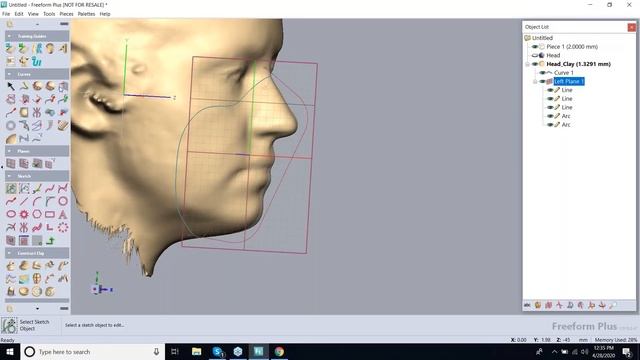Open the Edit menu
640x360 pixels.
click(x=19, y=14)
